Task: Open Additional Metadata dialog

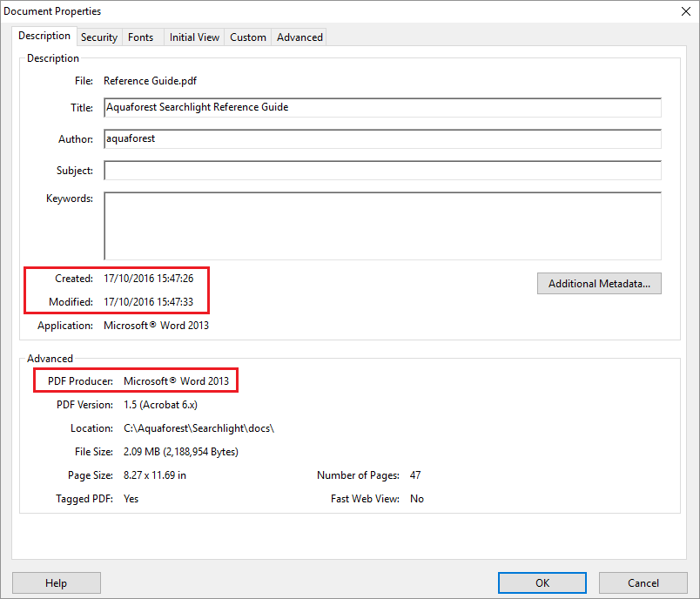Action: pyautogui.click(x=599, y=284)
